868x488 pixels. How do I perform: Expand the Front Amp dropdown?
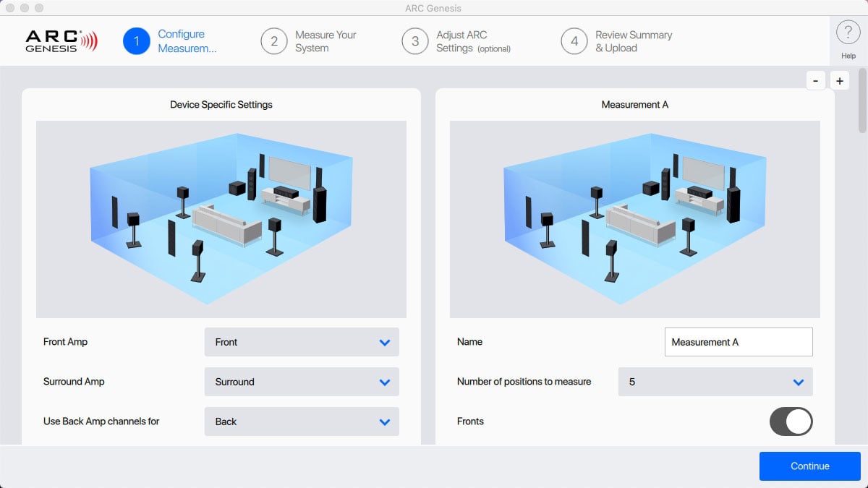click(302, 342)
